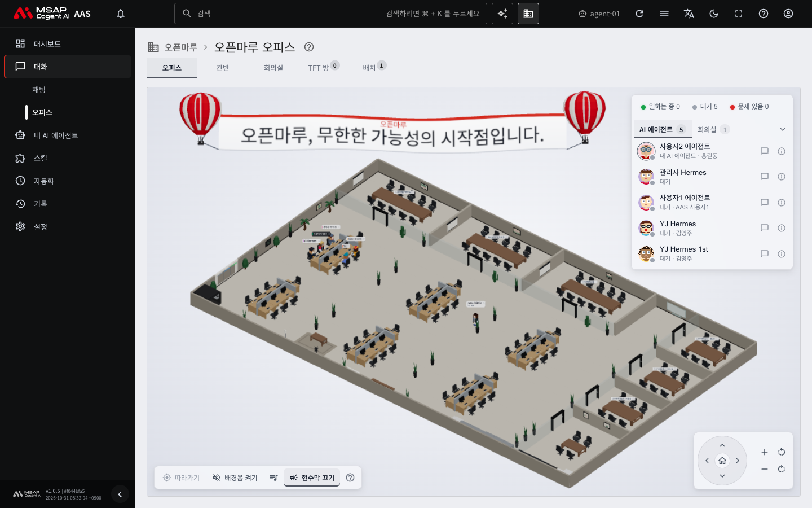
Task: Click the 오픈마루 breadcrumb link
Action: [x=180, y=47]
